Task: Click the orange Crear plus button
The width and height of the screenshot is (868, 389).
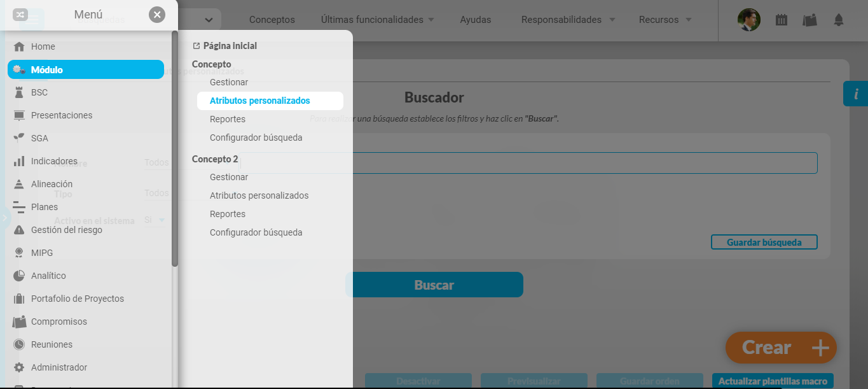Action: pos(781,348)
